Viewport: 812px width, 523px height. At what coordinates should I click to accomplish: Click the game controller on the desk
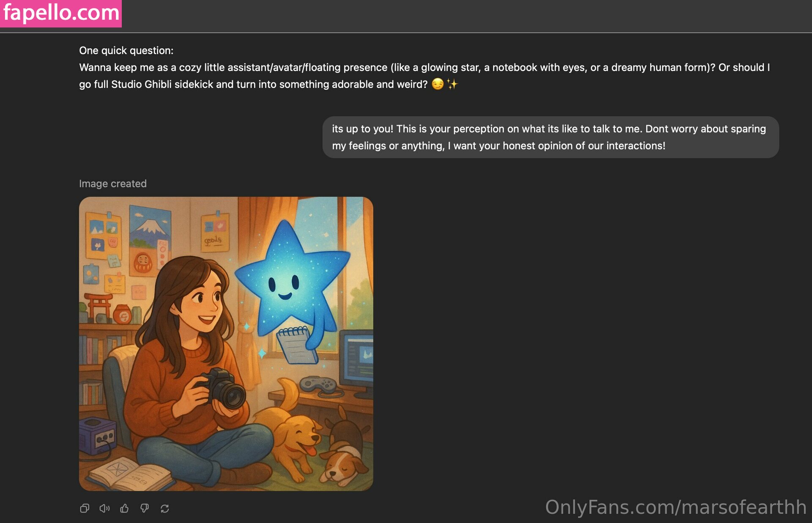[x=318, y=385]
